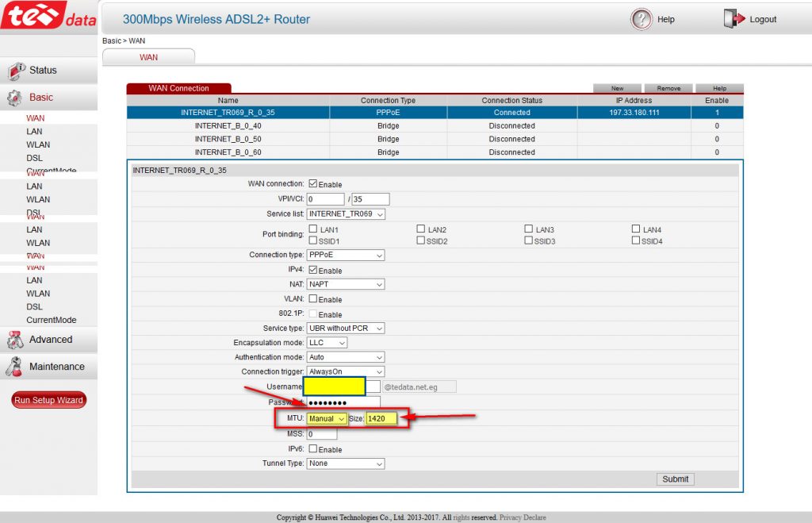Open the Service type dropdown
This screenshot has height=523, width=812.
point(346,328)
